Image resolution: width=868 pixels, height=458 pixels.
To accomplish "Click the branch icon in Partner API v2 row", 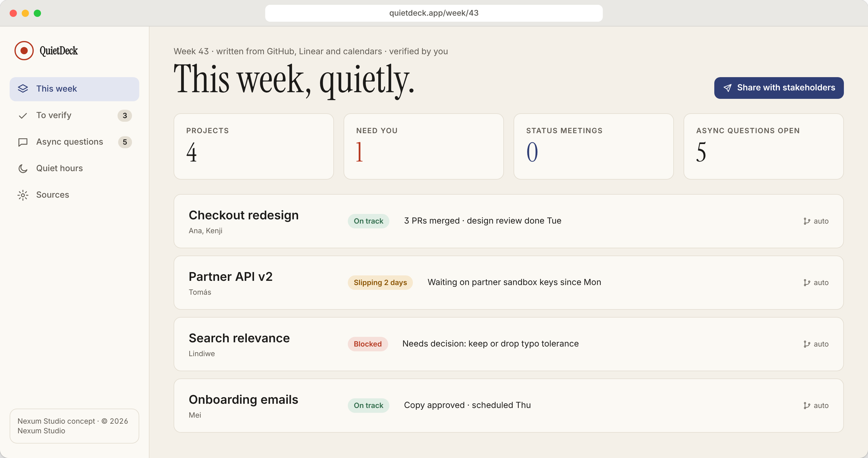I will click(x=807, y=283).
